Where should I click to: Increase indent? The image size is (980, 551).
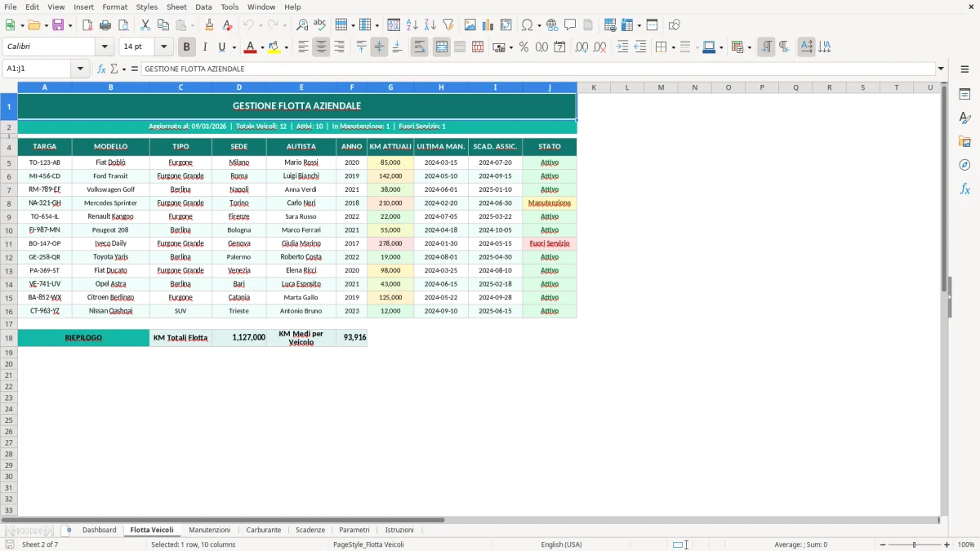click(x=622, y=47)
